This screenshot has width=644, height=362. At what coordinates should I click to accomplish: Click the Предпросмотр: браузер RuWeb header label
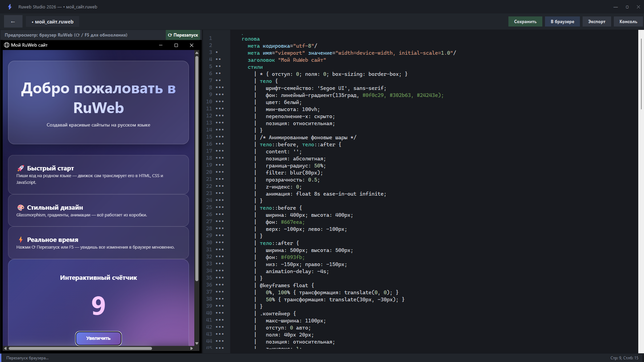[66, 35]
